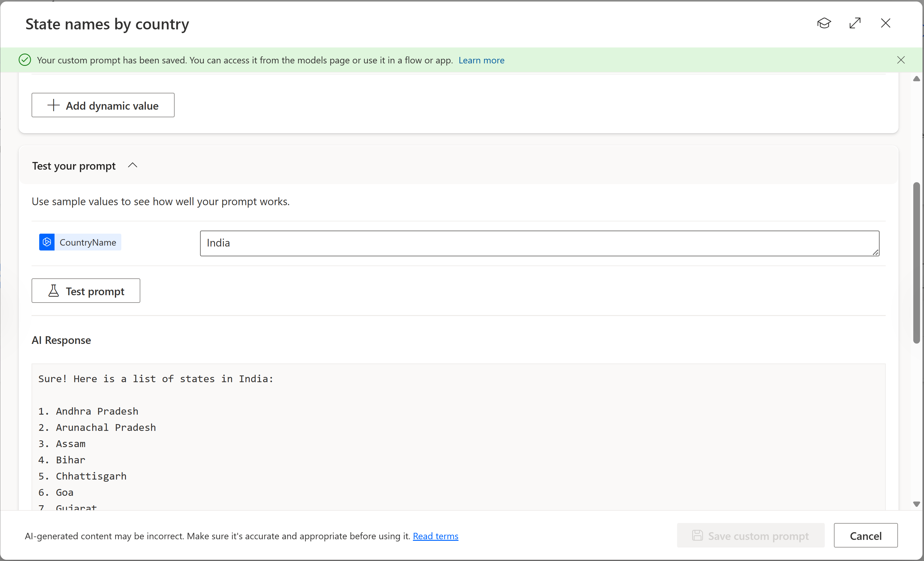Click the scrollbar down arrow
Screen dimensions: 924x561
[x=916, y=504]
